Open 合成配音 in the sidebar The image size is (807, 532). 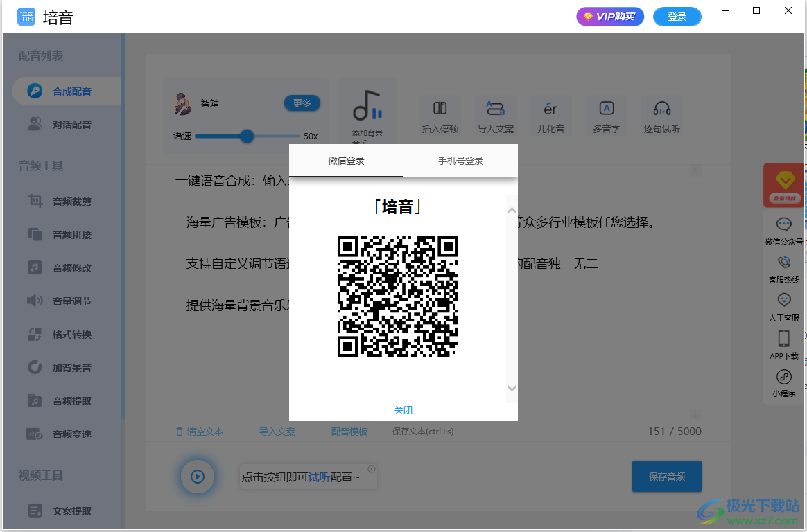(67, 91)
